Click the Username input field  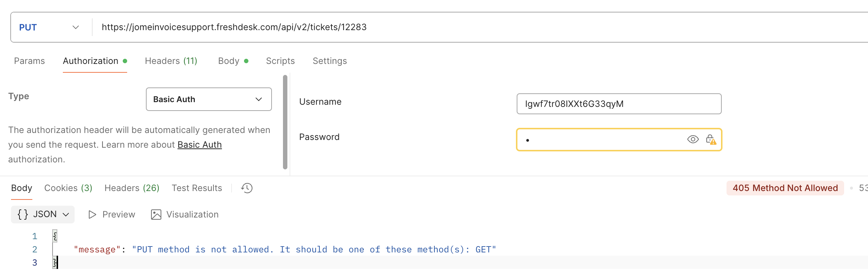click(618, 104)
